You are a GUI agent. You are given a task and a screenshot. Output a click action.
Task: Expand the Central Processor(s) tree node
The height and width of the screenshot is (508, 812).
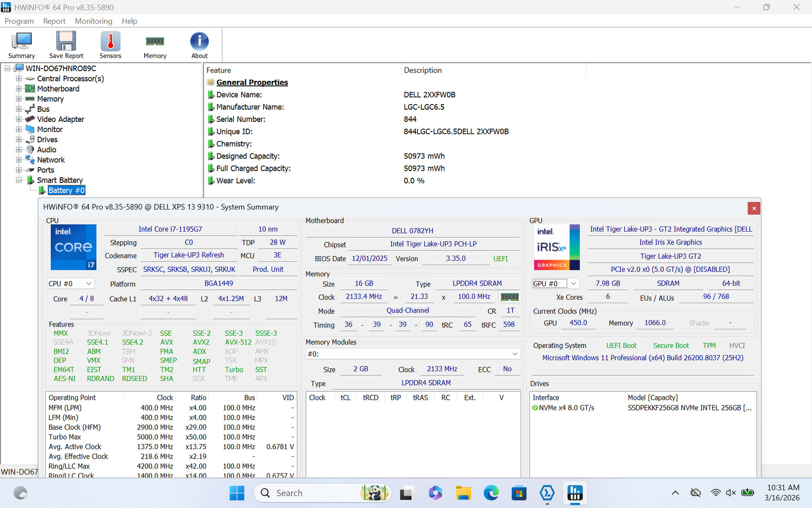click(x=19, y=79)
